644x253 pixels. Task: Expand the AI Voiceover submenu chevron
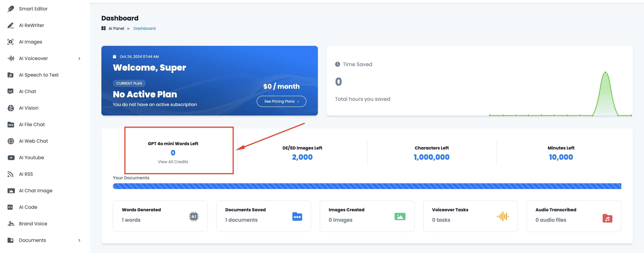[79, 58]
